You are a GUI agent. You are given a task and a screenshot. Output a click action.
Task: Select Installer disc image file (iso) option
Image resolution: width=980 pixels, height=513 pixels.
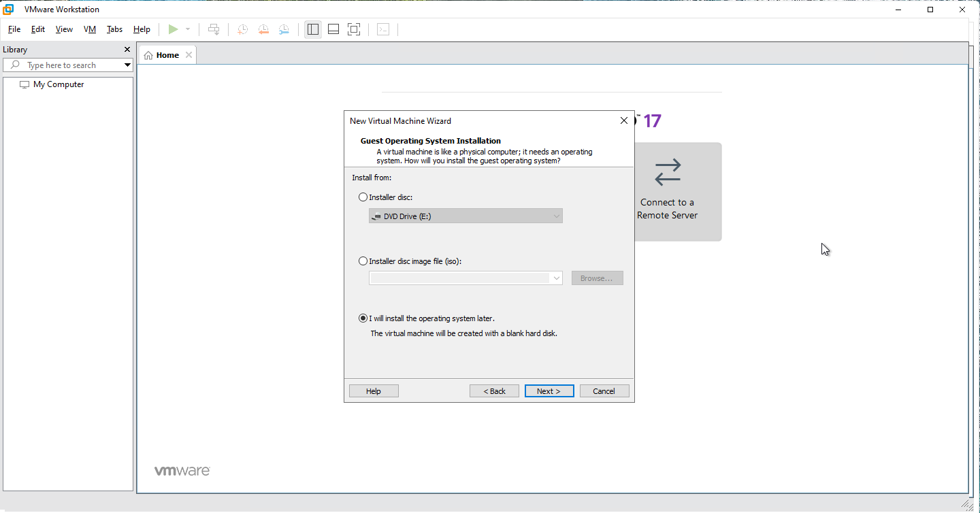click(x=363, y=261)
